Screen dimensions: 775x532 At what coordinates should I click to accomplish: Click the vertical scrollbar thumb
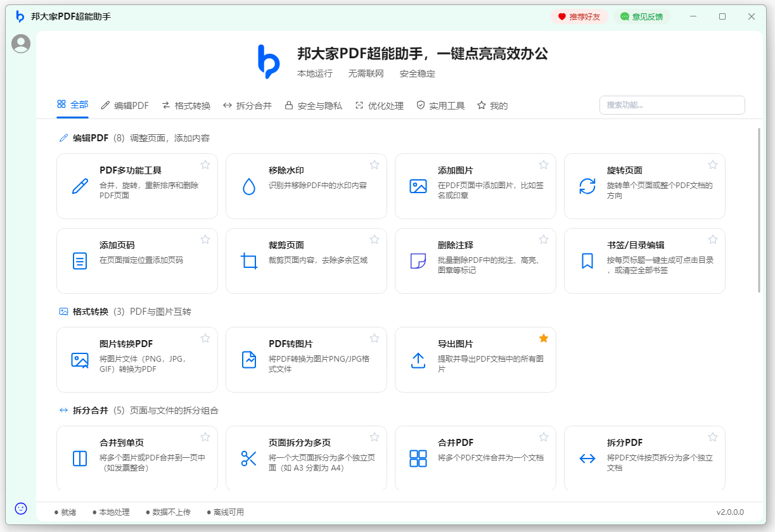coord(759,210)
